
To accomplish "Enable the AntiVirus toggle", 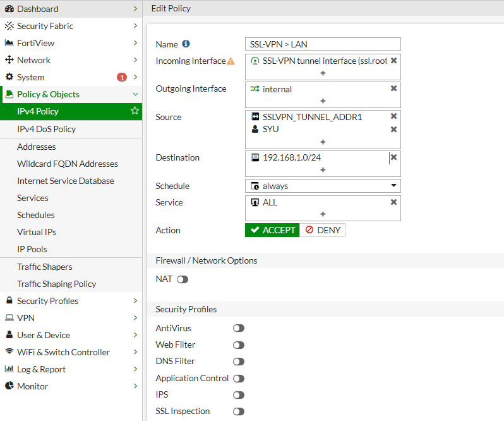I will click(239, 328).
